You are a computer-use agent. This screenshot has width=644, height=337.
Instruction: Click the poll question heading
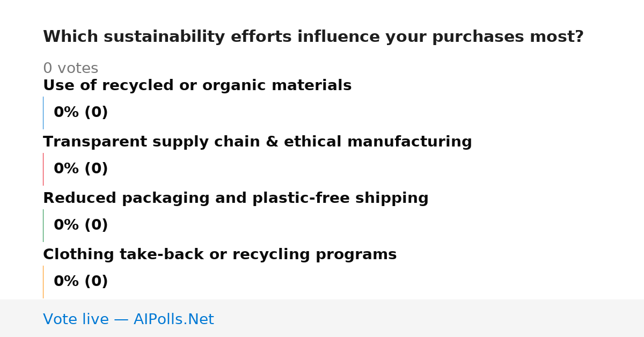click(313, 37)
